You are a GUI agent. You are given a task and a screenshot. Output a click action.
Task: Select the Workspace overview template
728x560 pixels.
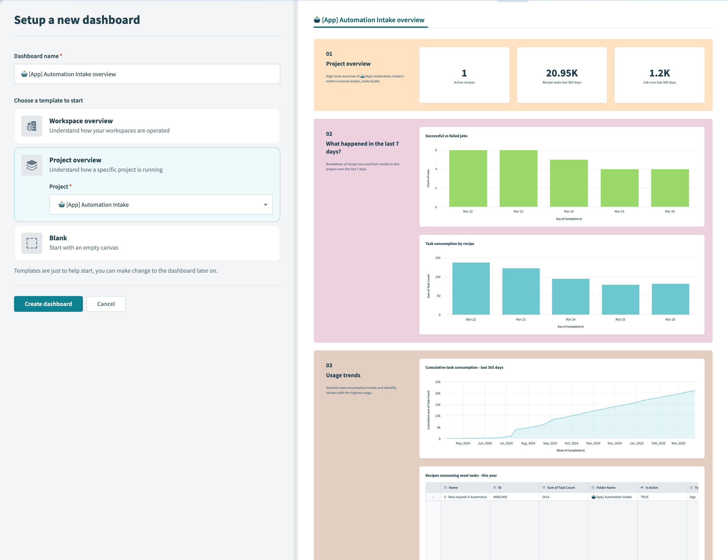[147, 126]
